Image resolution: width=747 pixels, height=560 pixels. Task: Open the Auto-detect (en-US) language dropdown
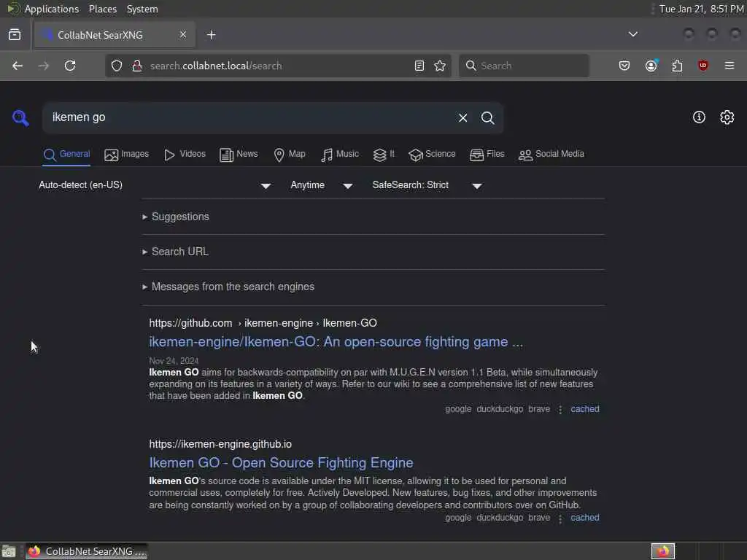click(x=155, y=185)
